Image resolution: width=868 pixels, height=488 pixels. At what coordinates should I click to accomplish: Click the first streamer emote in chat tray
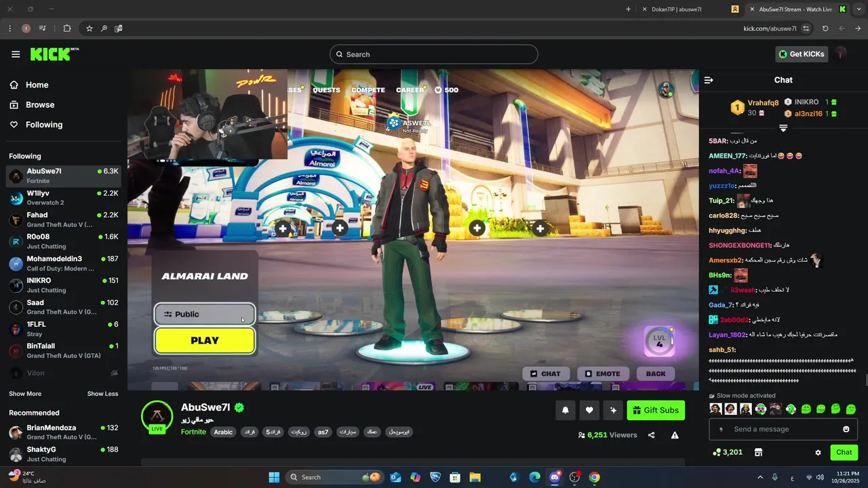coord(715,409)
